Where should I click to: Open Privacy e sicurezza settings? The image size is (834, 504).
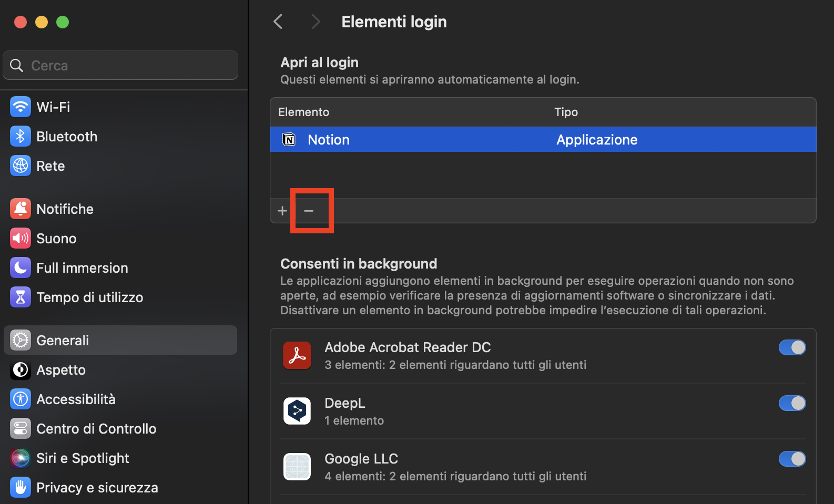pyautogui.click(x=120, y=488)
